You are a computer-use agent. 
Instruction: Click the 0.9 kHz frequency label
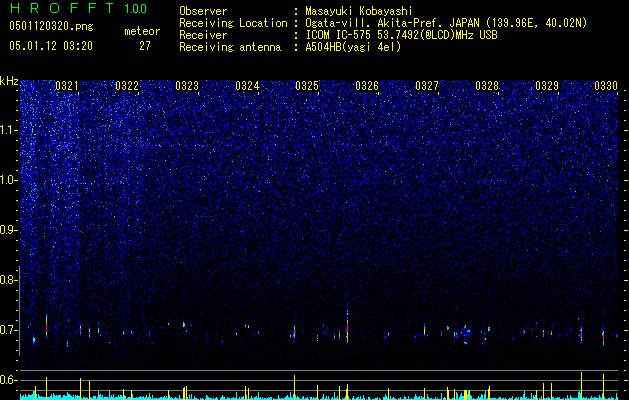(x=9, y=230)
